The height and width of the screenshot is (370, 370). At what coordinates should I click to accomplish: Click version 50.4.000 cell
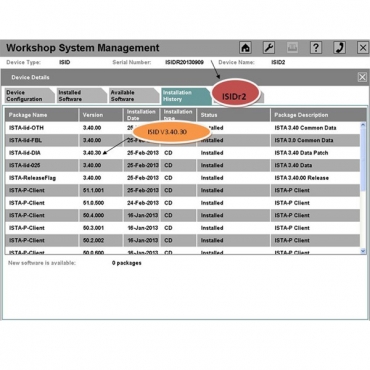pyautogui.click(x=101, y=215)
